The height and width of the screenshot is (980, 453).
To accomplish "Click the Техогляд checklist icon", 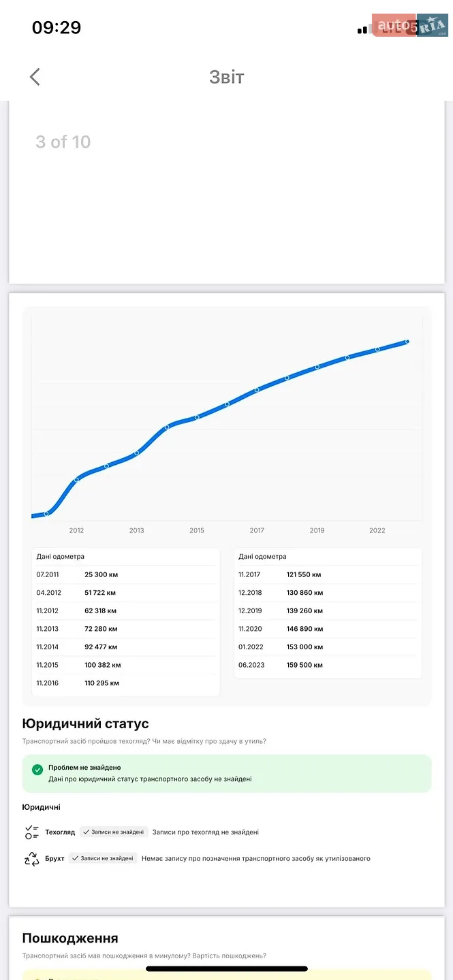I will 32,832.
